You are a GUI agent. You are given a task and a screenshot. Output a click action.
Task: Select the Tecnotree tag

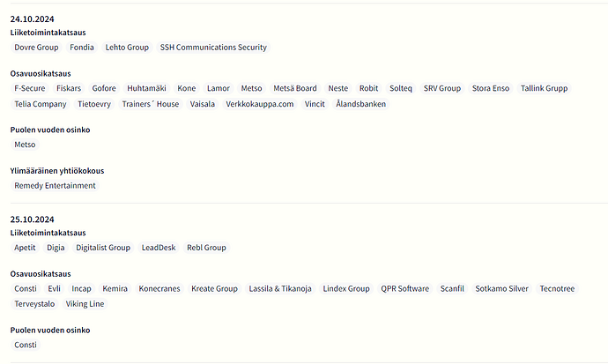[x=557, y=289]
